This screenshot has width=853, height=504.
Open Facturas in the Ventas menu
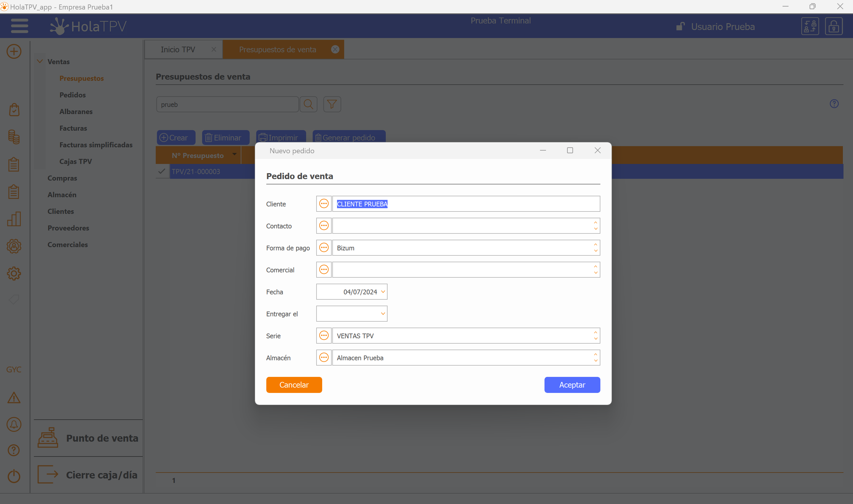click(73, 128)
